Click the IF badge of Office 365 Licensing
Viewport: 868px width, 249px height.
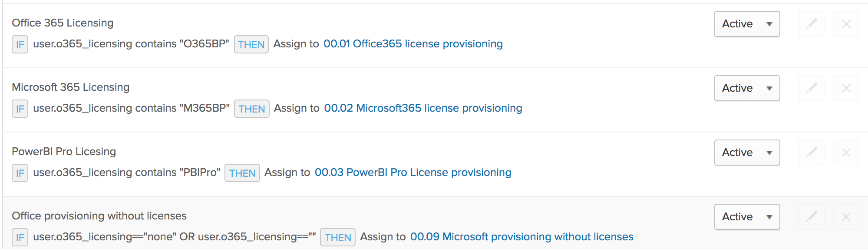[x=20, y=44]
